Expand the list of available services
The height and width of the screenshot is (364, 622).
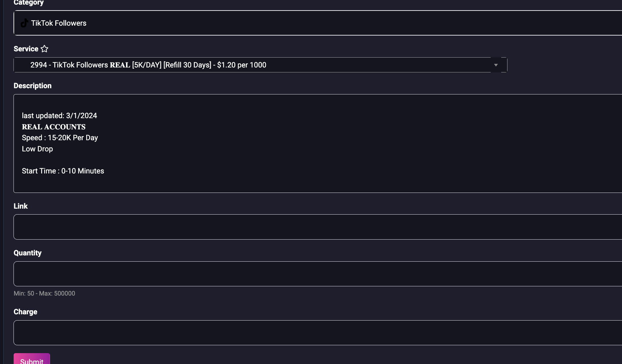coord(496,65)
